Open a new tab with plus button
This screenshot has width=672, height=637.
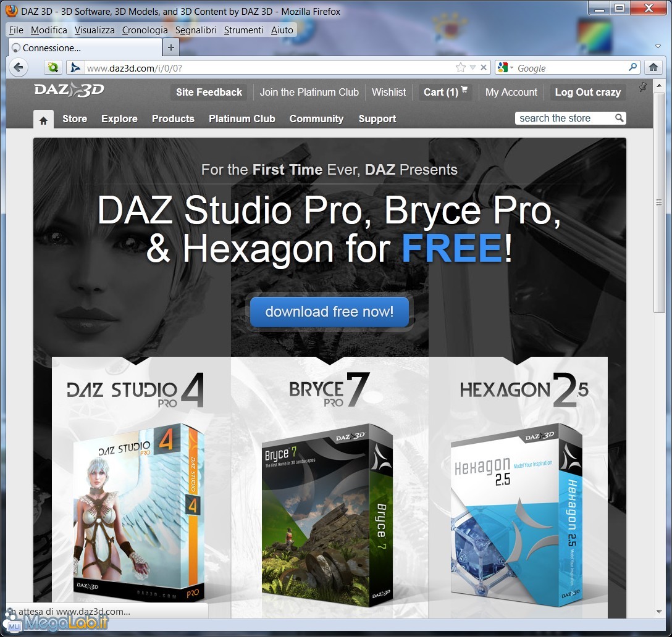coord(171,48)
